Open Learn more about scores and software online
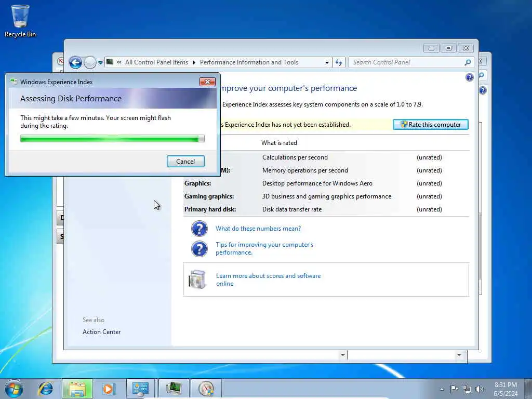This screenshot has height=399, width=532. point(269,280)
